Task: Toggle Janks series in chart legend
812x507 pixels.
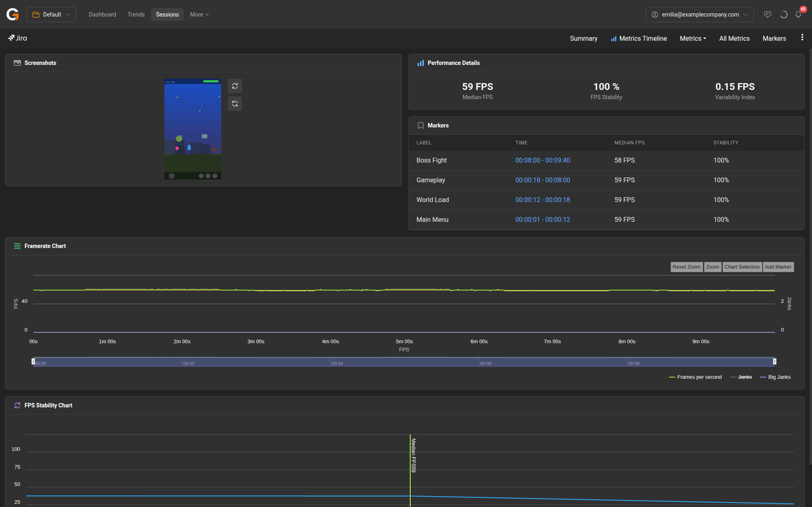Action: (744, 377)
